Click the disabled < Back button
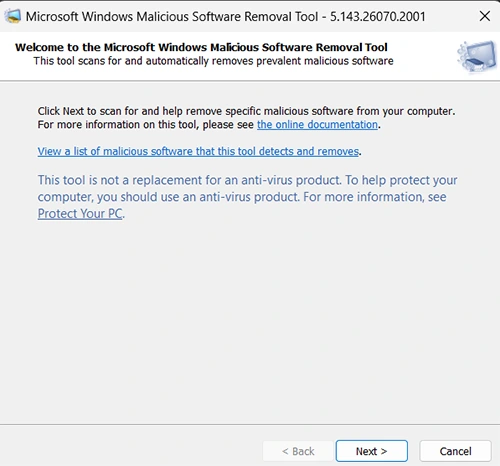Screen dimensions: 500x466 (298, 451)
